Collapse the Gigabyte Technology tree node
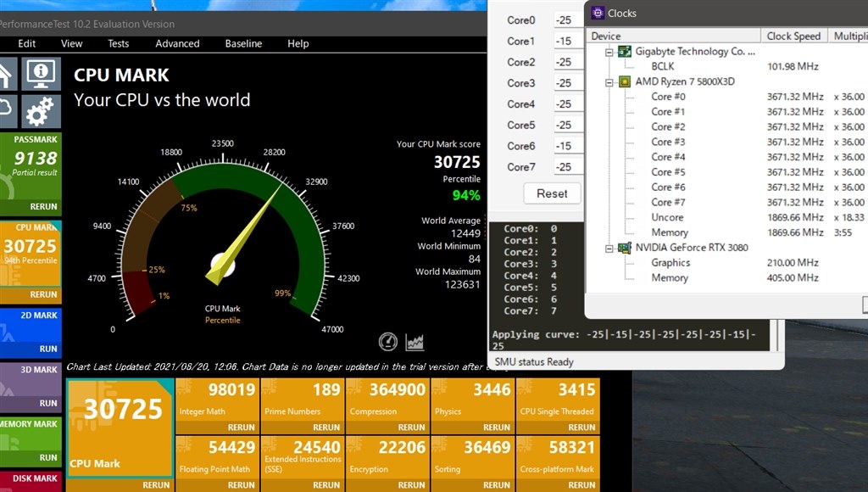Viewport: 868px width, 492px height. pos(609,52)
